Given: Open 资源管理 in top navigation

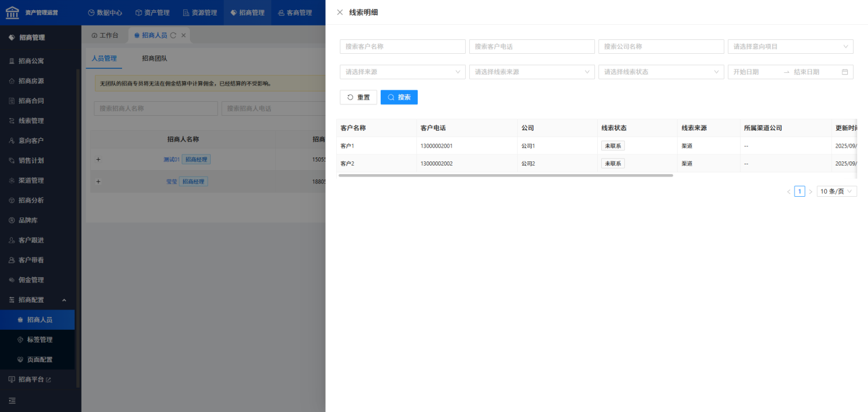Looking at the screenshot, I should [200, 12].
